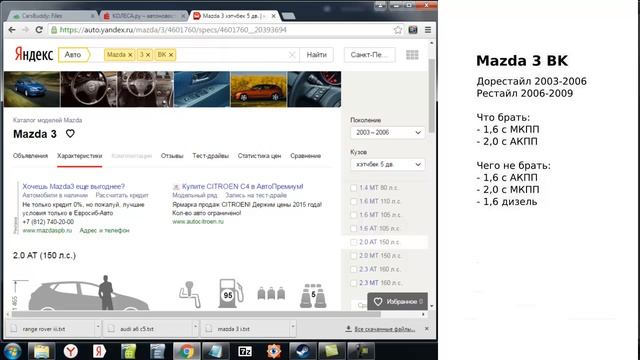Open the blue Mazda 3 photo thumbnail

(32, 89)
